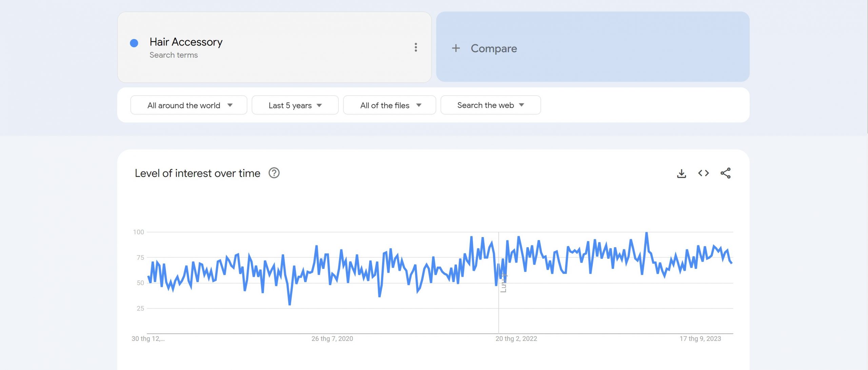Image resolution: width=868 pixels, height=370 pixels.
Task: Click the chart peak at value 100
Action: click(x=647, y=233)
